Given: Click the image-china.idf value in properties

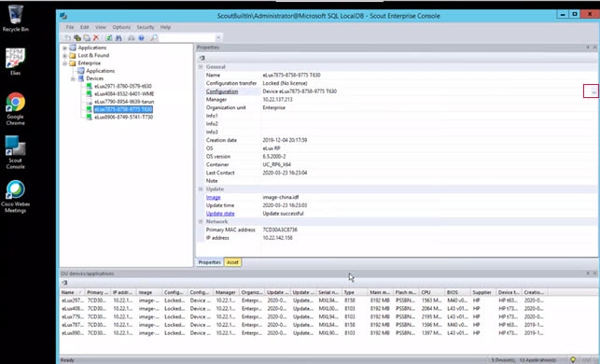Looking at the screenshot, I should point(281,198).
